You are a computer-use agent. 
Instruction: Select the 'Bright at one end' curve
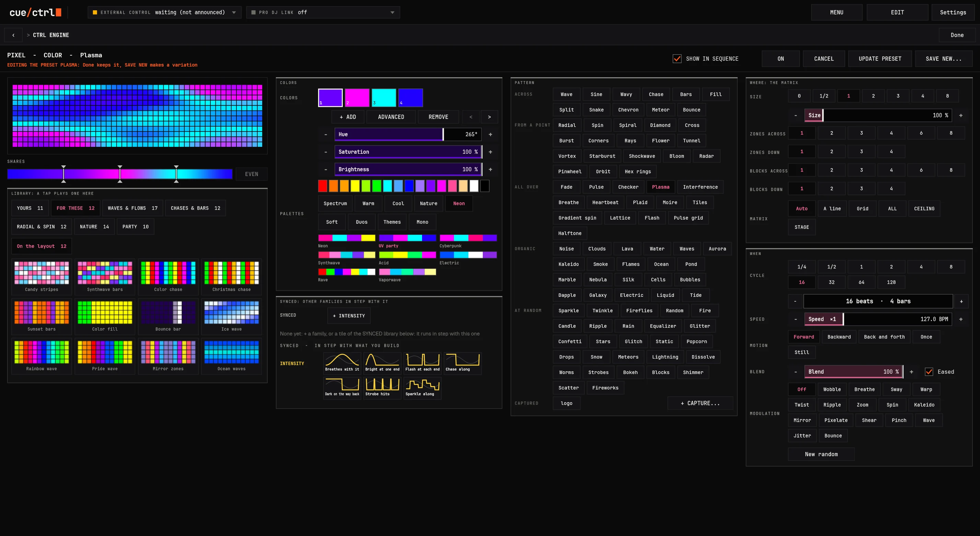(x=382, y=363)
